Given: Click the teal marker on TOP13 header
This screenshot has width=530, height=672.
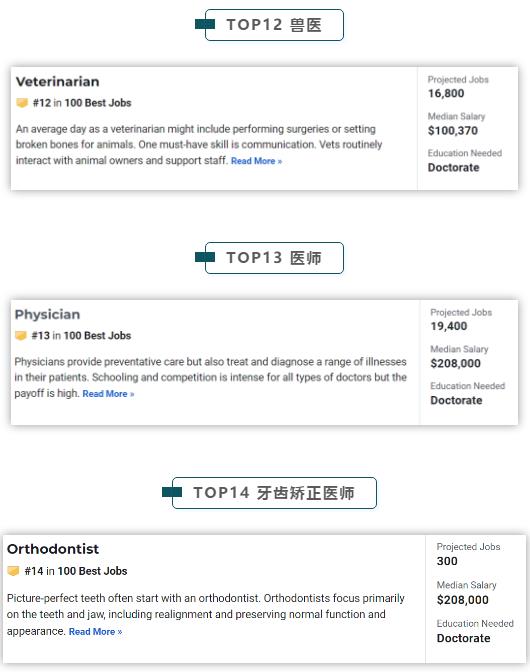Looking at the screenshot, I should (205, 257).
